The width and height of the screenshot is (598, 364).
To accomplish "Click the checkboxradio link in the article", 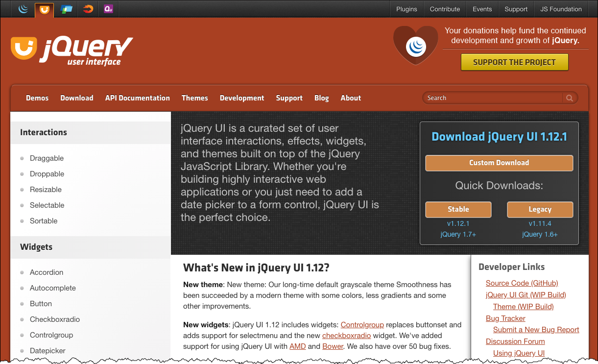I will pyautogui.click(x=347, y=336).
